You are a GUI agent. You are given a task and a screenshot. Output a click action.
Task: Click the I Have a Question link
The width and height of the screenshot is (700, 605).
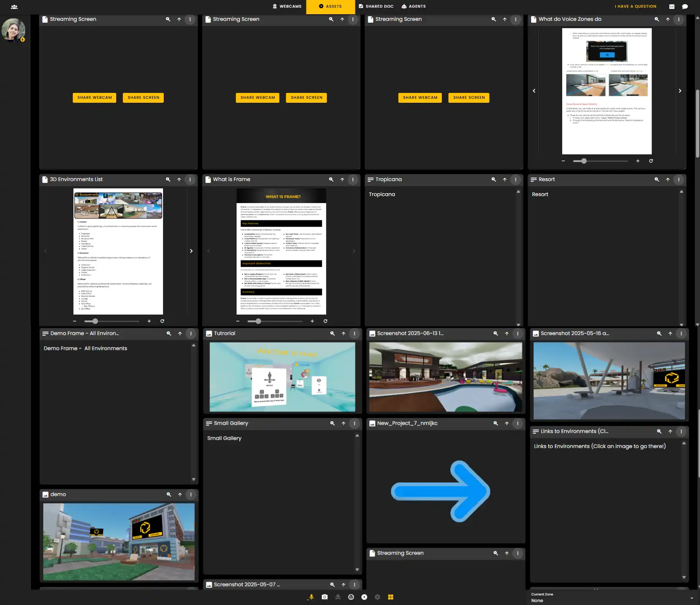click(635, 6)
